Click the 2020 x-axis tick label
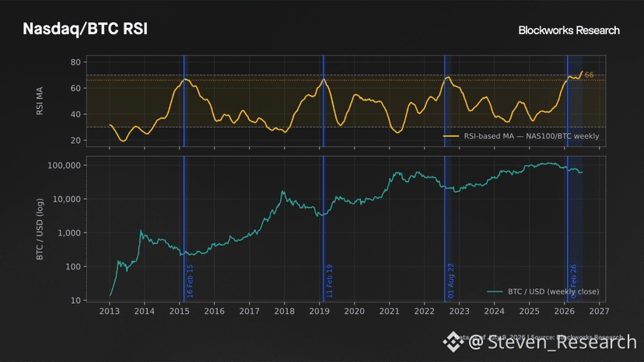 355,311
